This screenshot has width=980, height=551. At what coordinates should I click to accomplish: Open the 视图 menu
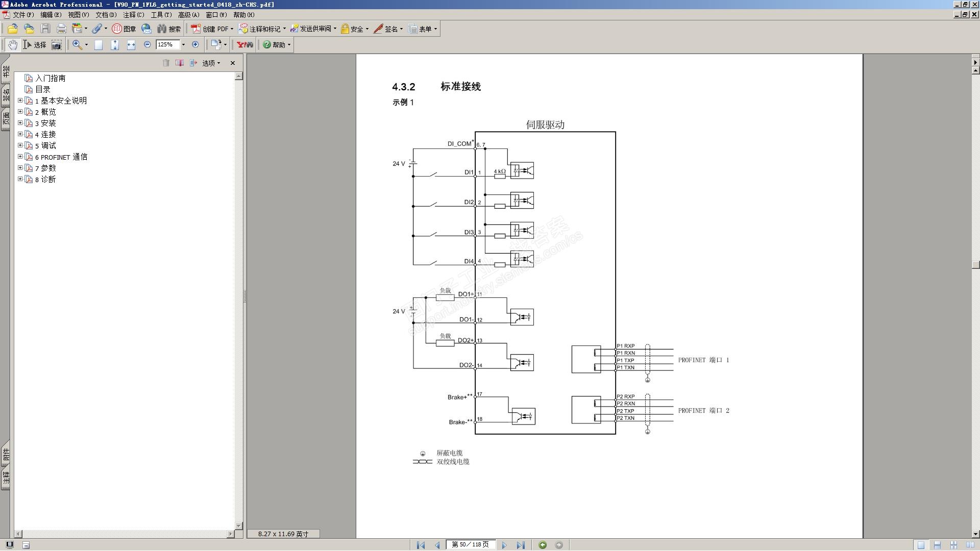coord(78,15)
